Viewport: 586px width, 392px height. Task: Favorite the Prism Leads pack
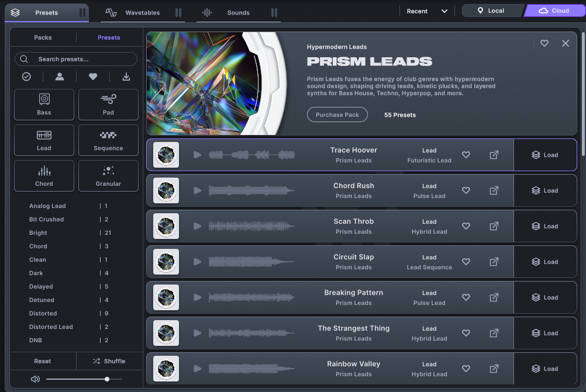click(x=544, y=43)
